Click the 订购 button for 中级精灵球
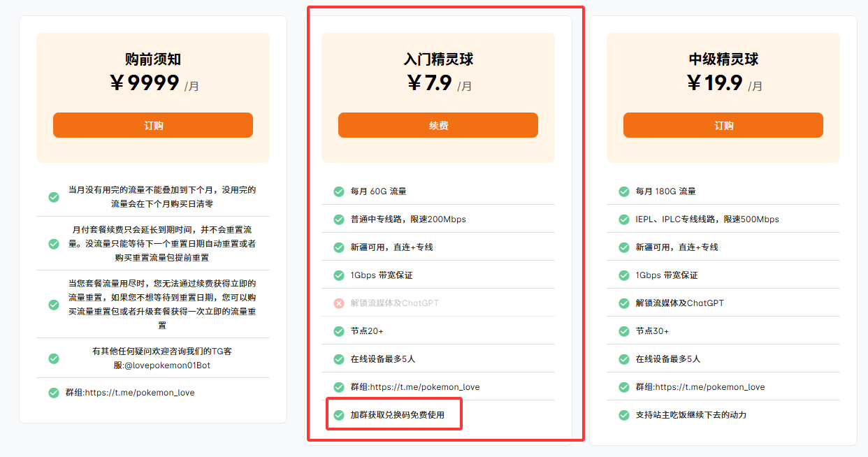Viewport: 868px width, 457px height. (723, 126)
